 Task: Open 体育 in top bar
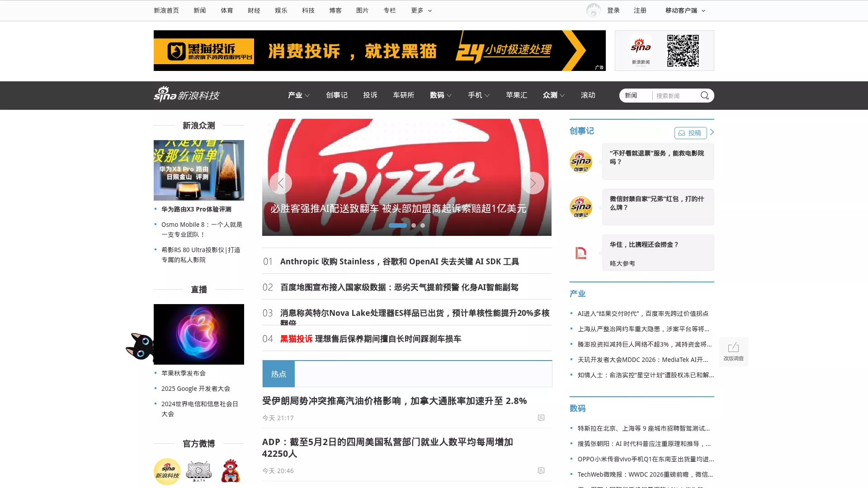tap(227, 10)
